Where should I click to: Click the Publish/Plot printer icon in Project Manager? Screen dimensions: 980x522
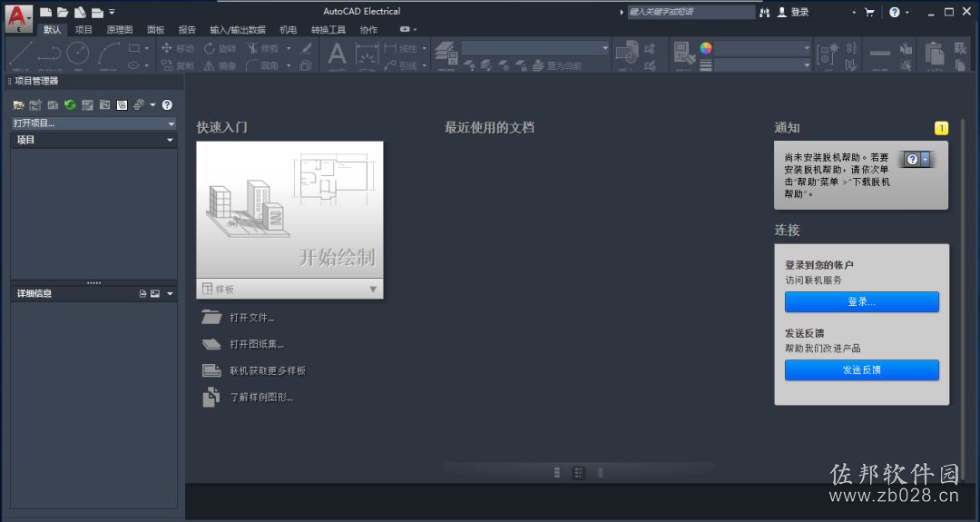pos(139,105)
